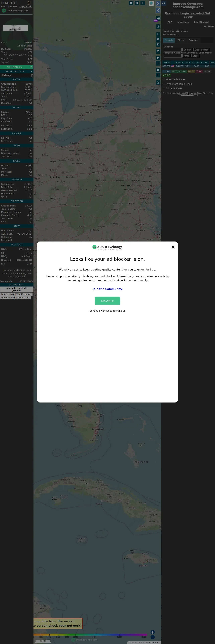Screen dimensions: 215x644
Task: Sort table by Callsign column
Action: pyautogui.click(x=180, y=63)
